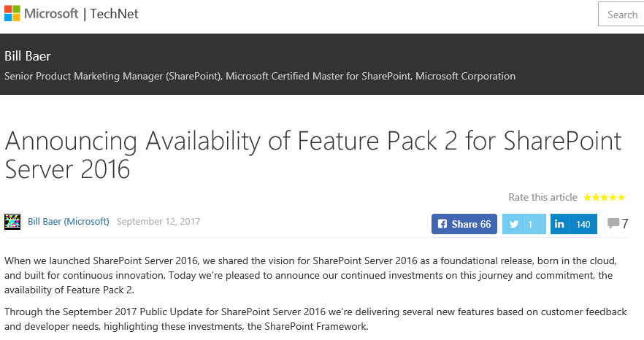Open the Bill Baer (Microsoft) author link

coord(68,222)
